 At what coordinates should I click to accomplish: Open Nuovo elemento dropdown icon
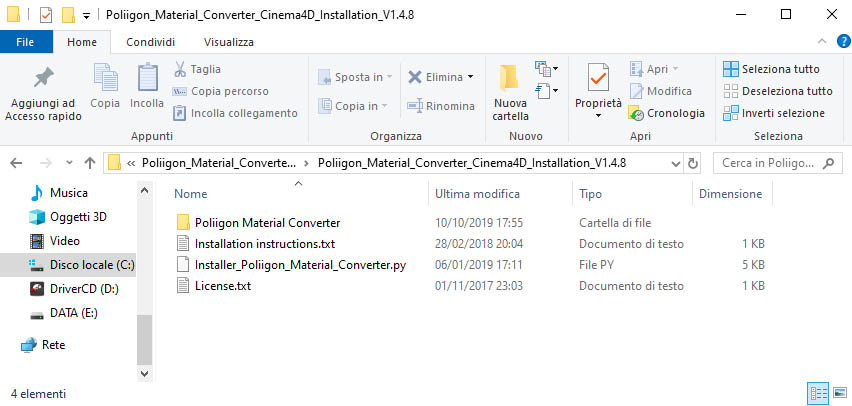546,68
